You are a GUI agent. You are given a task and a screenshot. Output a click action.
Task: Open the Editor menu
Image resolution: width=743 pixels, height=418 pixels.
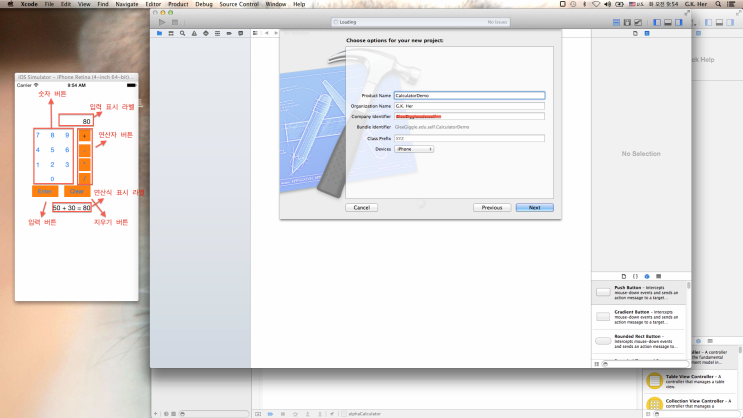point(153,4)
